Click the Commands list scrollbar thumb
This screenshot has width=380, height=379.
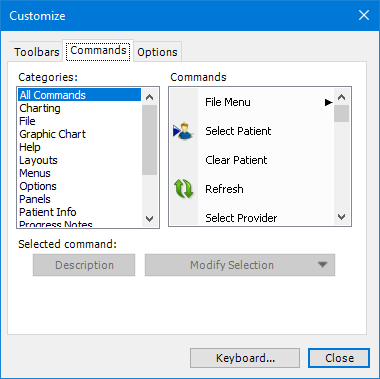coord(341,114)
